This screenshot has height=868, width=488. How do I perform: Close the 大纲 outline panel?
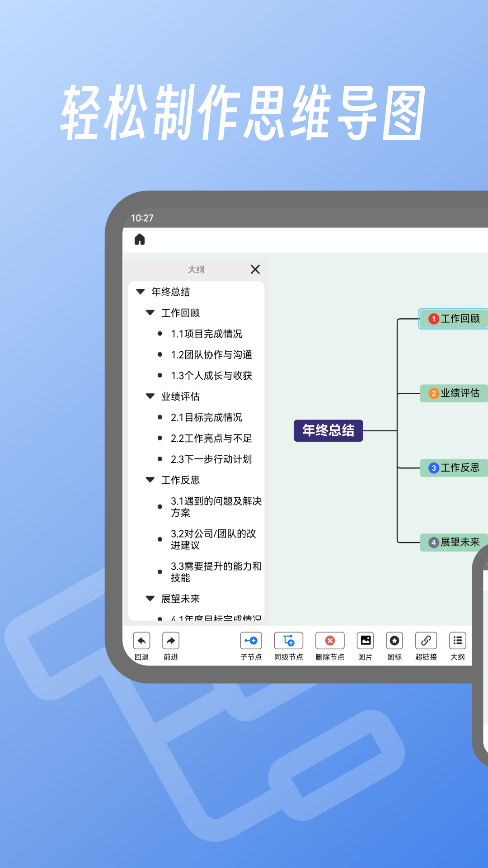coord(255,269)
